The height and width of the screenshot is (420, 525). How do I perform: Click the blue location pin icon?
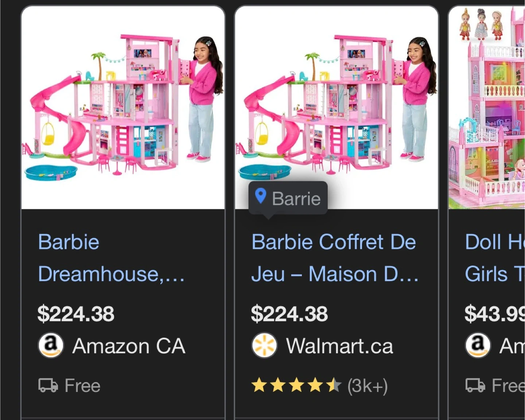tap(260, 196)
